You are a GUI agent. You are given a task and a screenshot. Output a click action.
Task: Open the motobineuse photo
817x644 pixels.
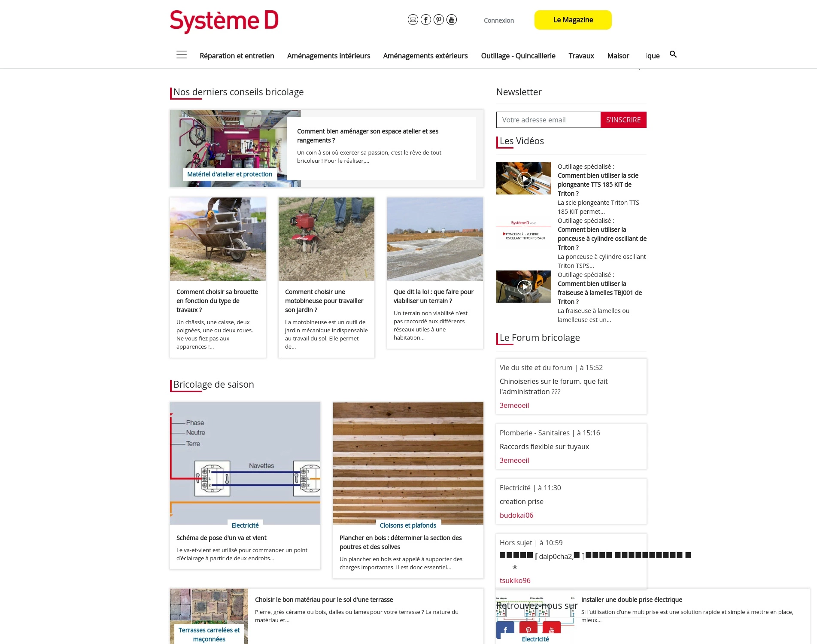click(x=326, y=239)
